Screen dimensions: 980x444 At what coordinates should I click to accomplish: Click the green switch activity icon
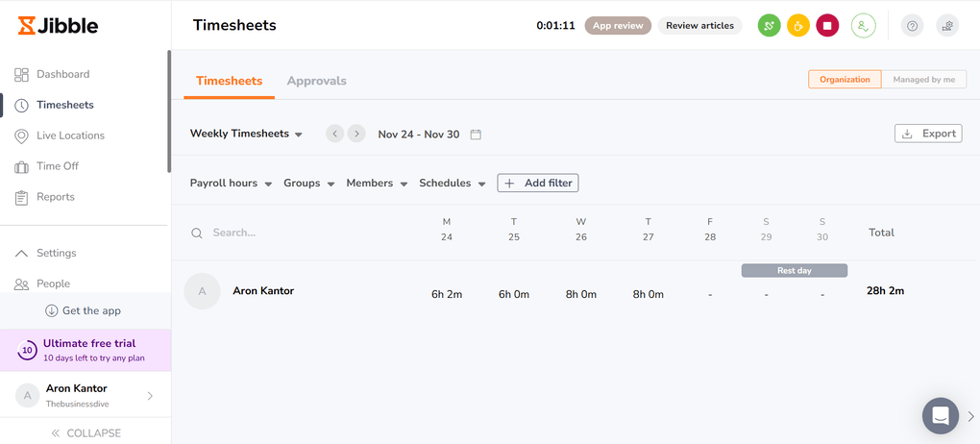770,26
